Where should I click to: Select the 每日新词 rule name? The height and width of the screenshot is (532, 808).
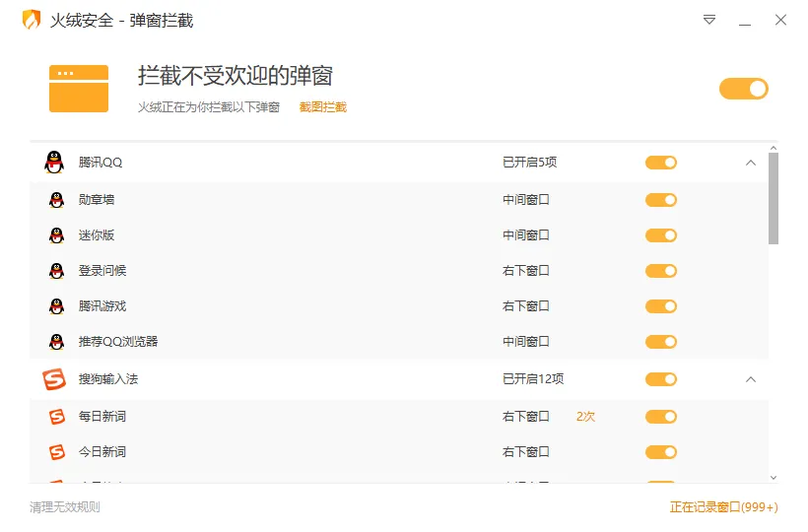(102, 417)
